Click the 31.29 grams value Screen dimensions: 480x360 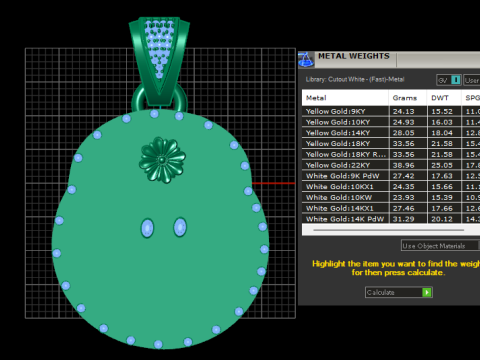[x=403, y=219]
